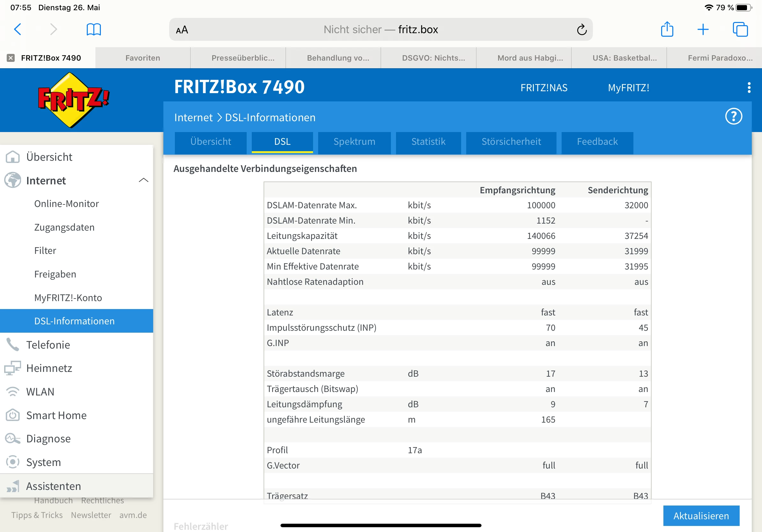This screenshot has height=532, width=762.
Task: Open the three-dot FRITZ!Box menu
Action: [x=749, y=88]
